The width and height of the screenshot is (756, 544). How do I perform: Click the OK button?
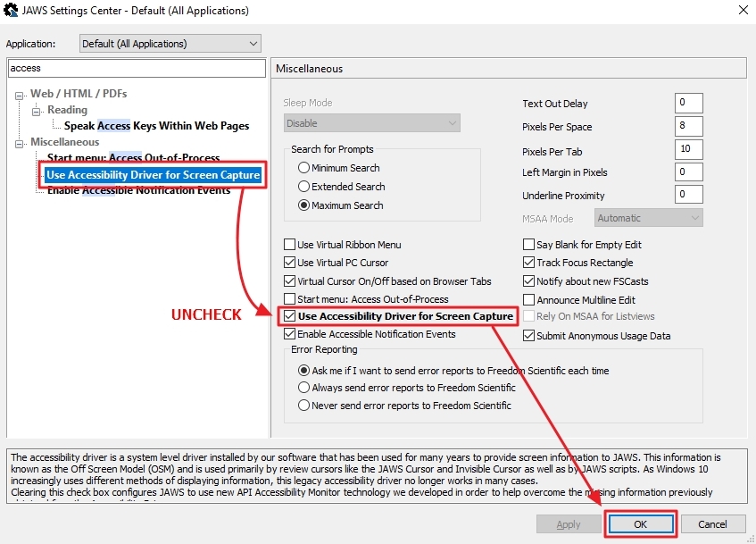tap(641, 524)
